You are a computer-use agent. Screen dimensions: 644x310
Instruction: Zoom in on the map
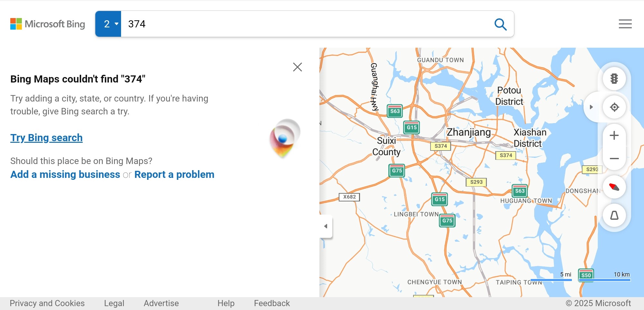click(614, 135)
